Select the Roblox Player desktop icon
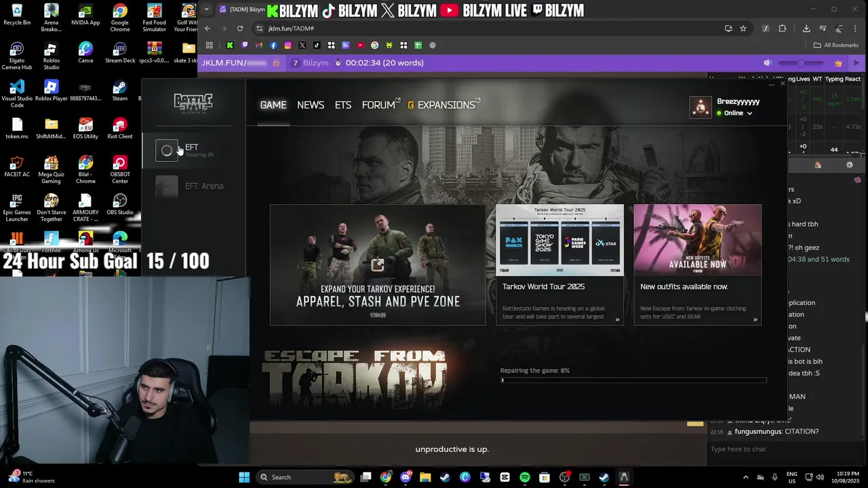868x488 pixels. pyautogui.click(x=52, y=91)
